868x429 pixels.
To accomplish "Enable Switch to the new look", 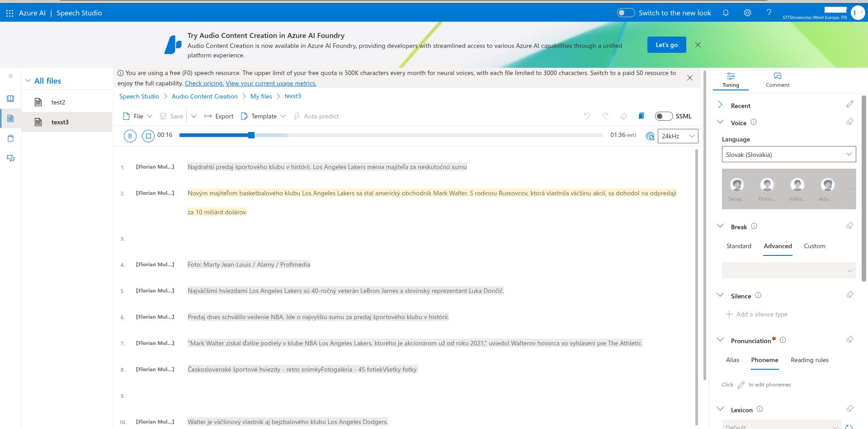I will pyautogui.click(x=626, y=13).
